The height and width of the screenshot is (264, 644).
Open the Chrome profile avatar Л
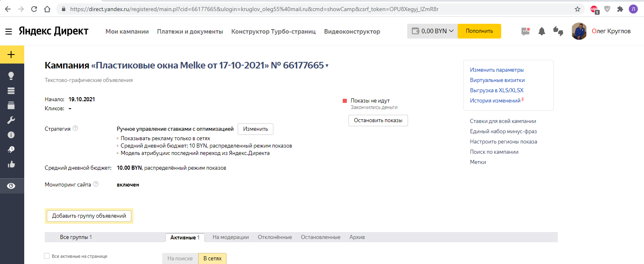click(633, 9)
